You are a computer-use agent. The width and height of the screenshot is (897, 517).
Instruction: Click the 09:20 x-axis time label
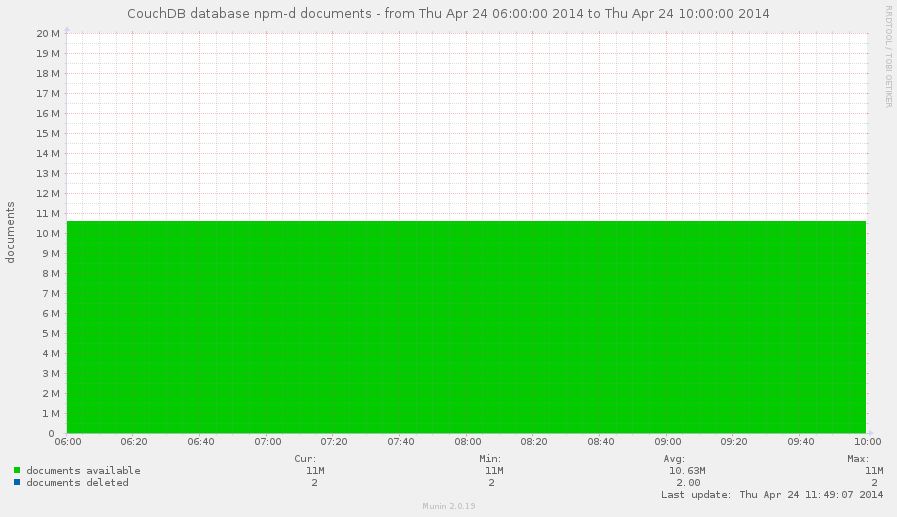click(x=735, y=442)
